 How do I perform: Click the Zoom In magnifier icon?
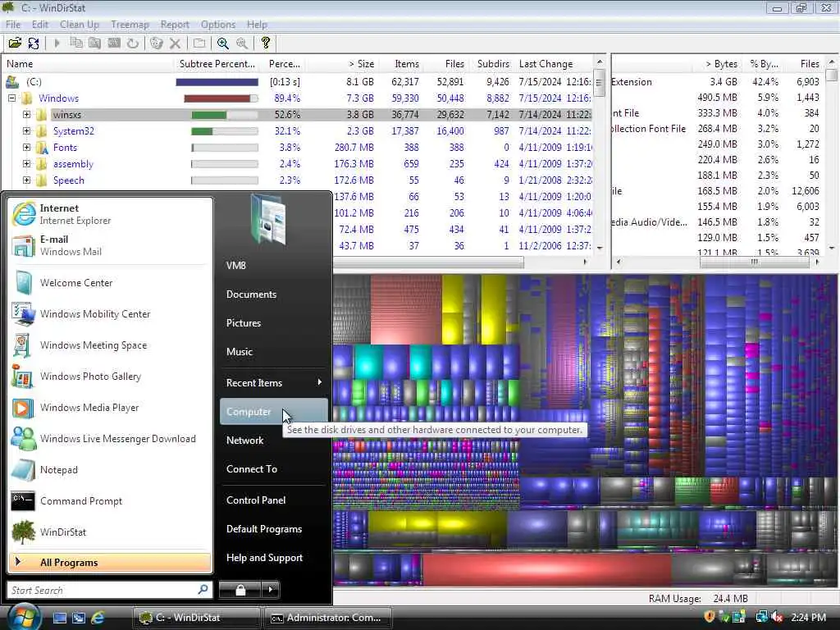(x=223, y=43)
